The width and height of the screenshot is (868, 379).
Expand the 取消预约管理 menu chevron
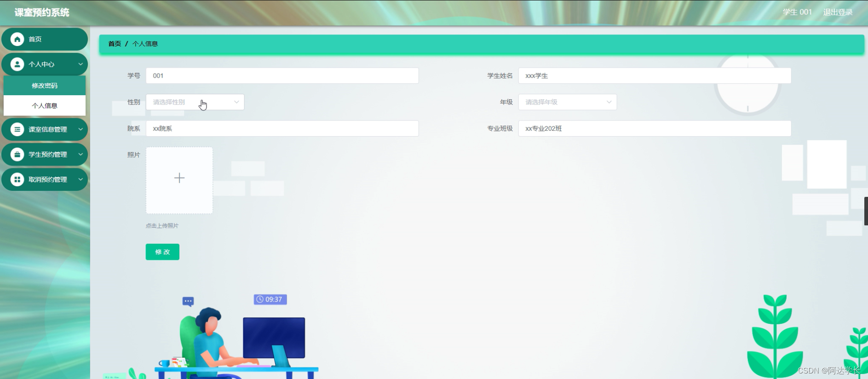(80, 179)
